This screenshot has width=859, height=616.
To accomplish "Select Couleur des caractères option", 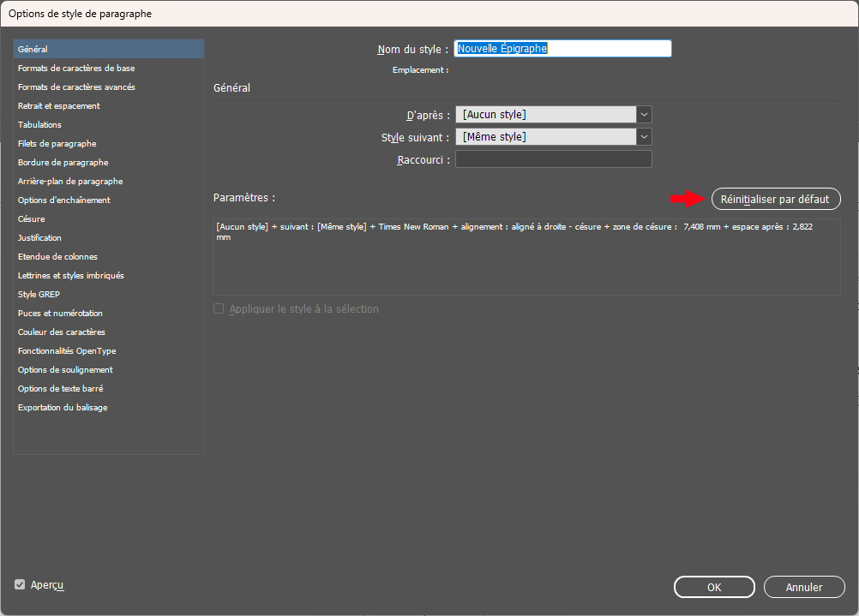I will tap(62, 332).
